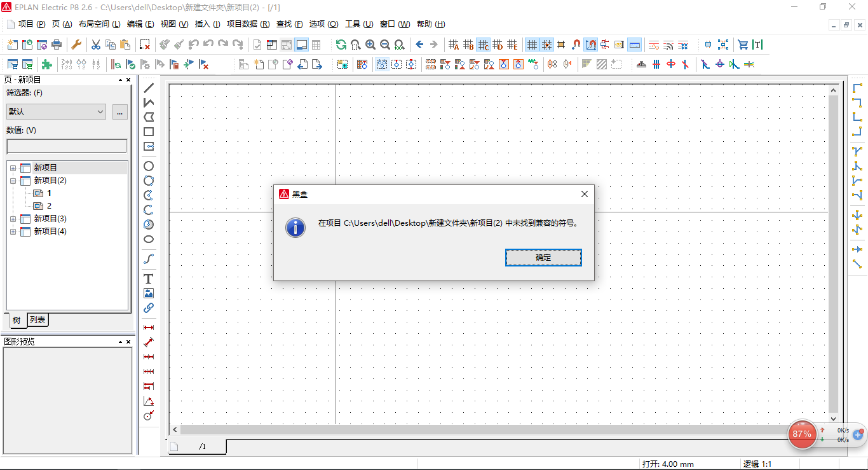The height and width of the screenshot is (470, 868).
Task: Toggle the grid display button
Action: [x=532, y=45]
